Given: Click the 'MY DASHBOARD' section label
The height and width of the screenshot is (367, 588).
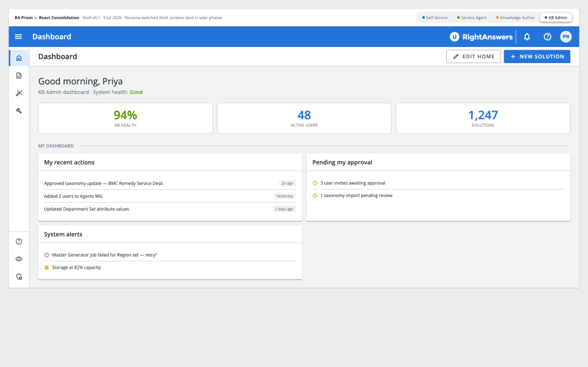Looking at the screenshot, I should [56, 146].
